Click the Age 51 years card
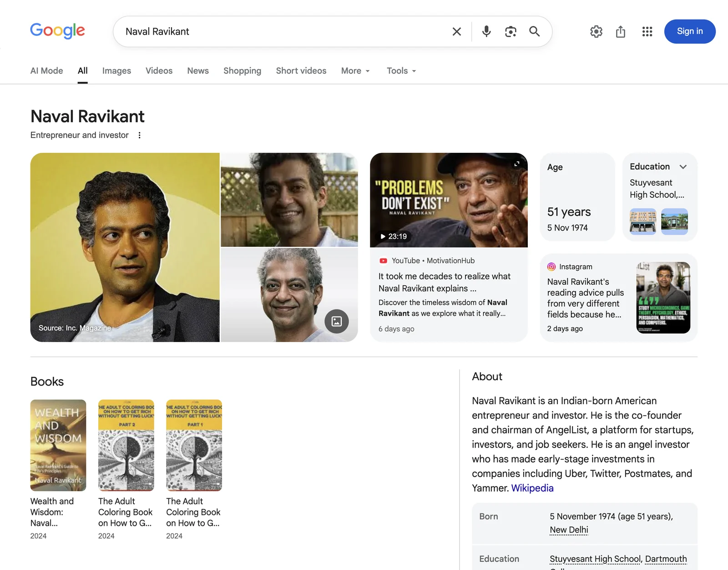 (577, 197)
